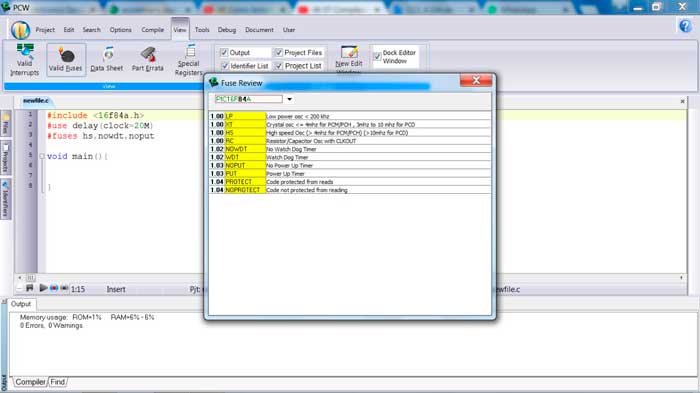Open the Identifiers side panel tab
700x393 pixels.
click(5, 199)
